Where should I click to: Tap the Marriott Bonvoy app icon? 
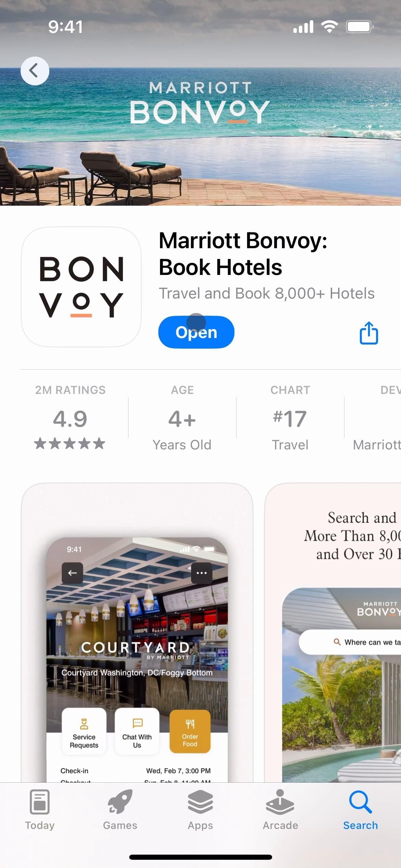coord(81,287)
